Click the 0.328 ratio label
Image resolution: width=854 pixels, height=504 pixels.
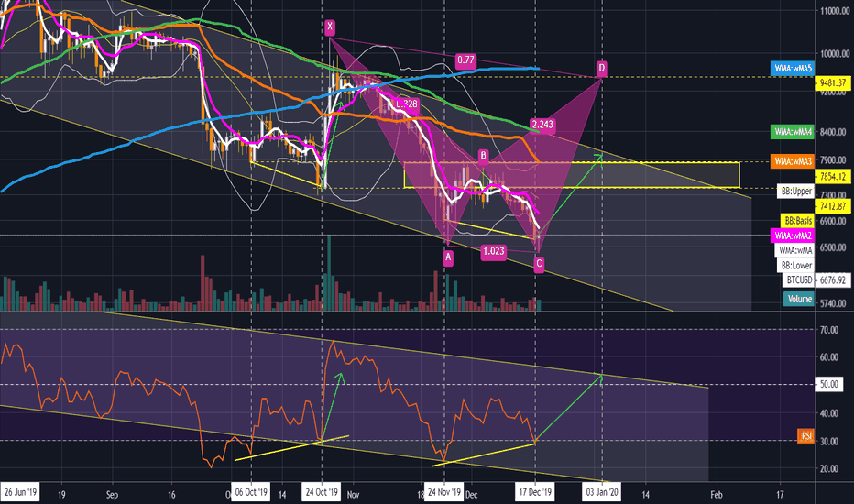coord(406,104)
